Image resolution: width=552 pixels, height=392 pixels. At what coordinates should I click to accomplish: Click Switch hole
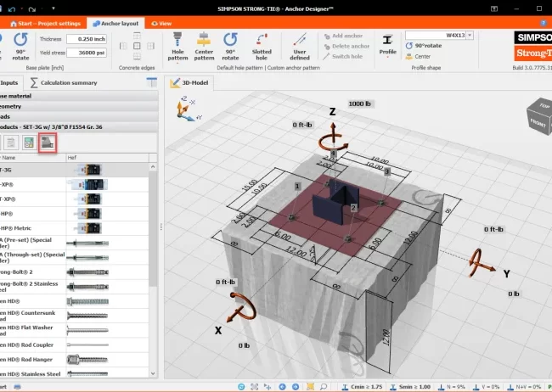click(x=343, y=56)
